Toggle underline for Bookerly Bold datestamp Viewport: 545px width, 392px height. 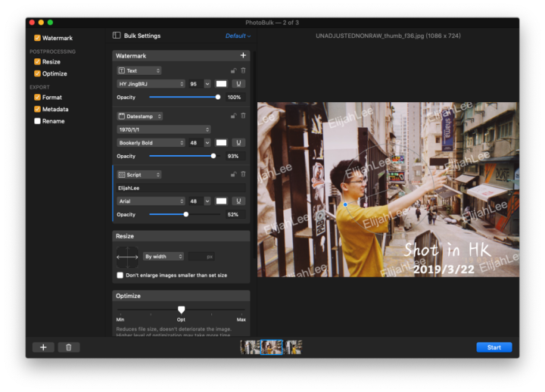pyautogui.click(x=238, y=142)
